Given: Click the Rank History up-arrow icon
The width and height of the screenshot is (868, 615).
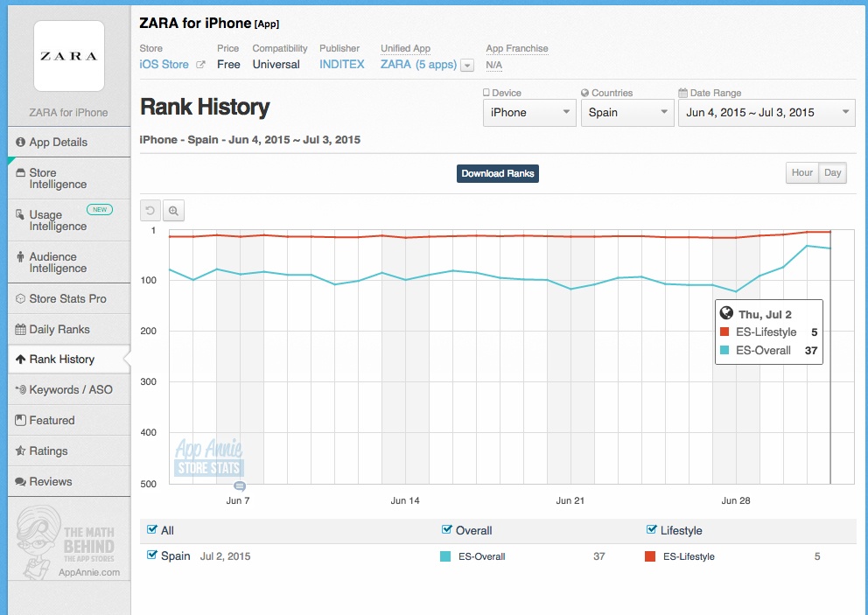Looking at the screenshot, I should click(x=20, y=360).
